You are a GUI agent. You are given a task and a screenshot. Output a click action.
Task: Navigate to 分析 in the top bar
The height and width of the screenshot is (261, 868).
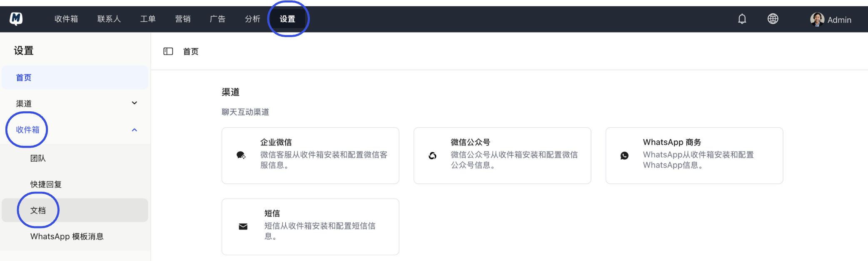pos(252,19)
